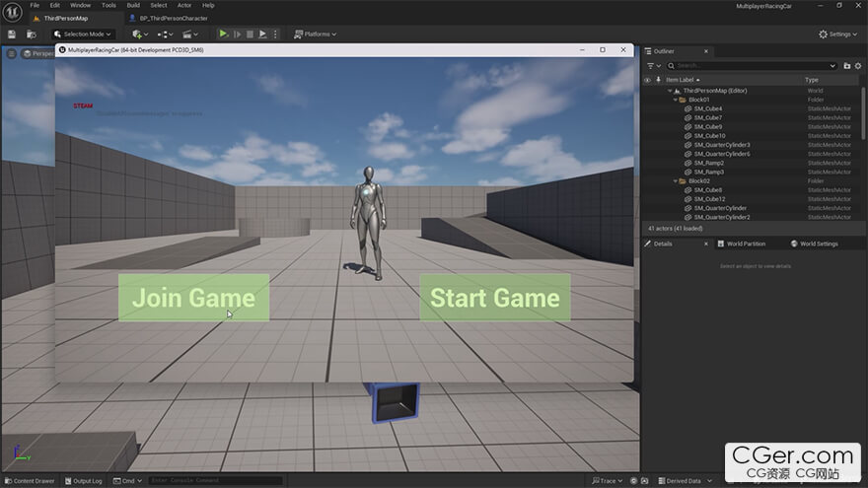Switch to the ThirdPersonMap tab
The width and height of the screenshot is (868, 488).
click(65, 19)
